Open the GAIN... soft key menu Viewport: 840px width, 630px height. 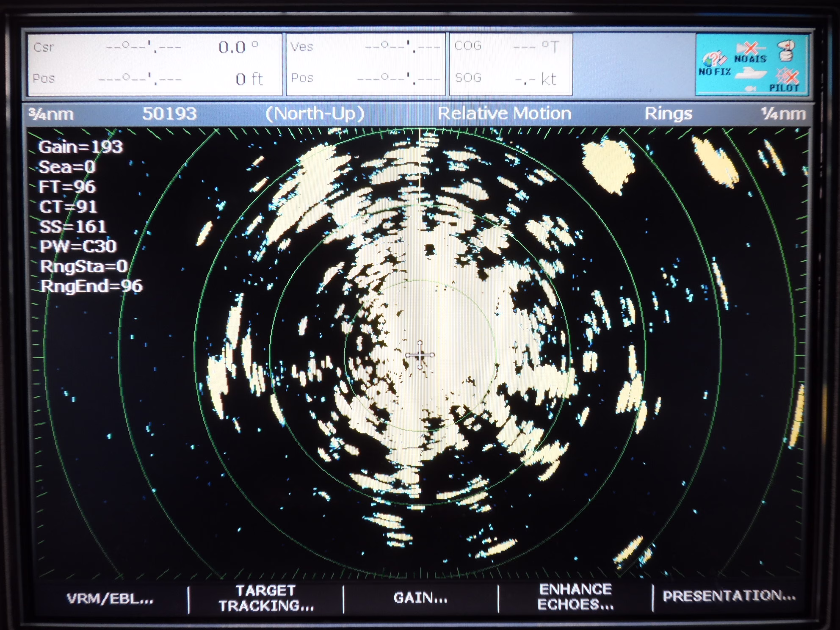coord(420,598)
